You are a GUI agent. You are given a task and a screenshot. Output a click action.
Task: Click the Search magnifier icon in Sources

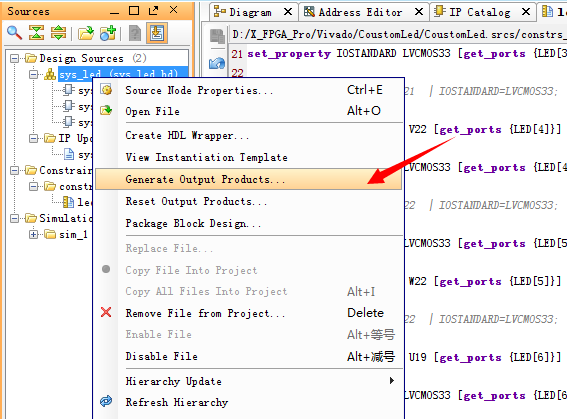click(x=14, y=33)
